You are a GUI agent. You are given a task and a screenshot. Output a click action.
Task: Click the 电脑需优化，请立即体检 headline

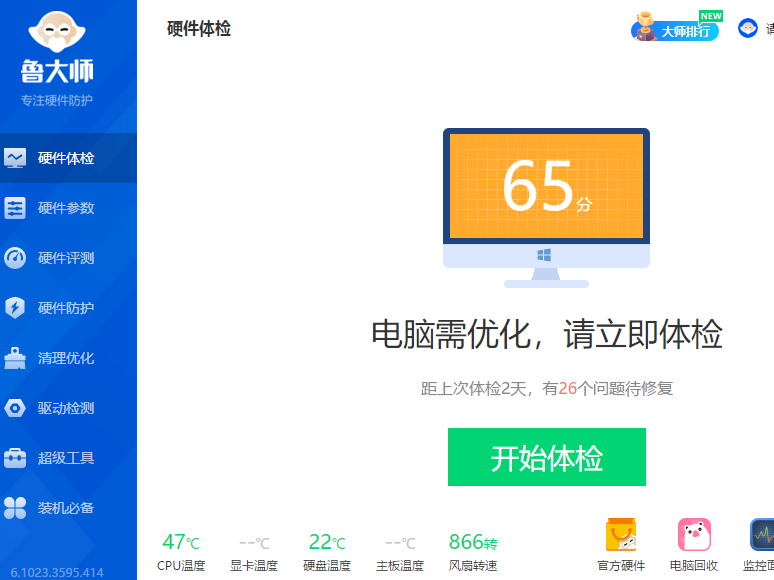[546, 334]
